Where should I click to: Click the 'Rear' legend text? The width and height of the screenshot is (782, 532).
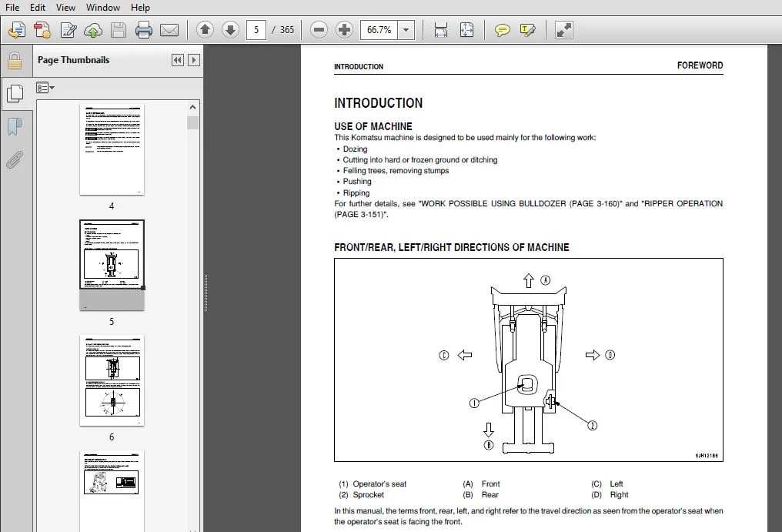click(490, 495)
